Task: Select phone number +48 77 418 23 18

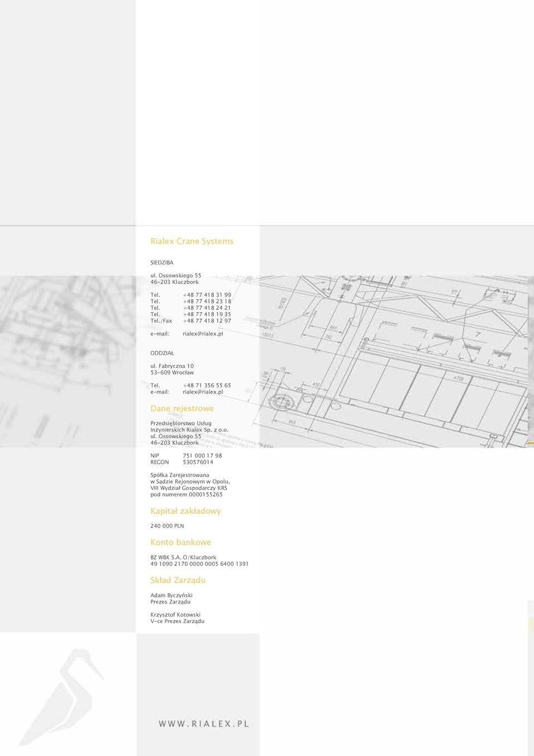Action: pos(207,301)
